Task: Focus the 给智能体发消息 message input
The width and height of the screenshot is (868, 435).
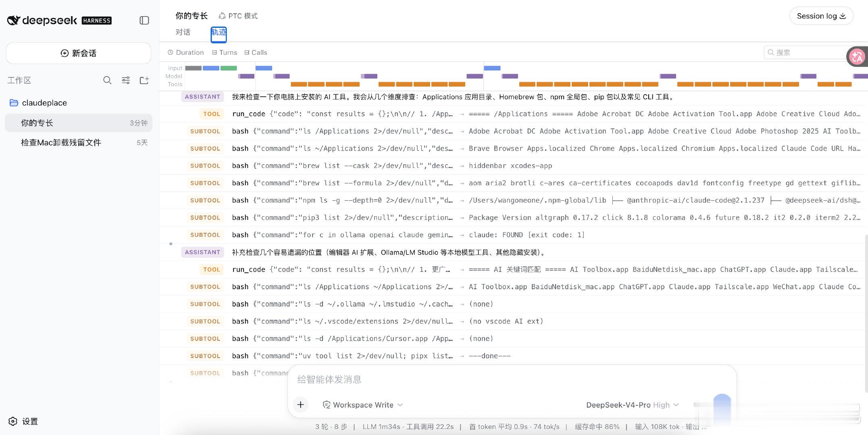Action: [x=512, y=379]
